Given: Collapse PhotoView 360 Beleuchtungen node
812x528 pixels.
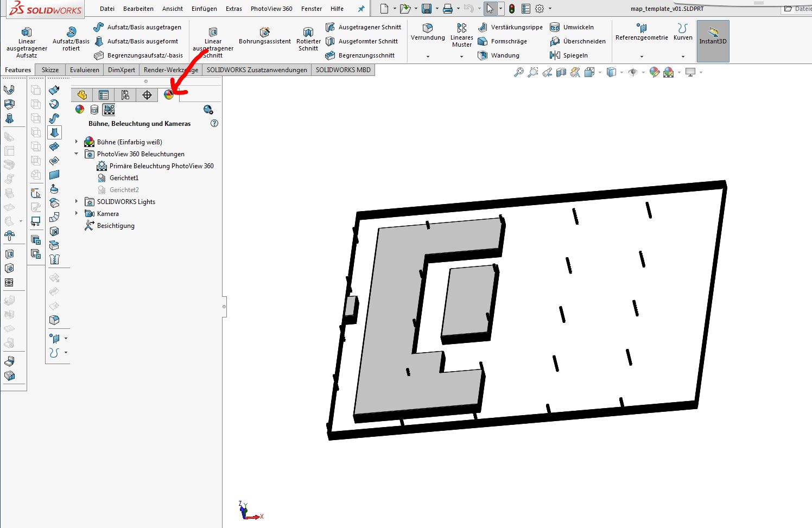Looking at the screenshot, I should tap(77, 154).
